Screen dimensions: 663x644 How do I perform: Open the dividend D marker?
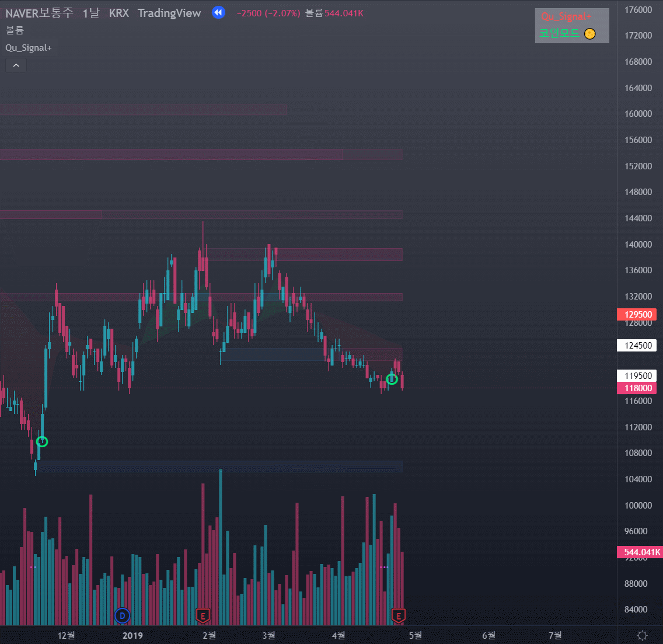point(122,615)
